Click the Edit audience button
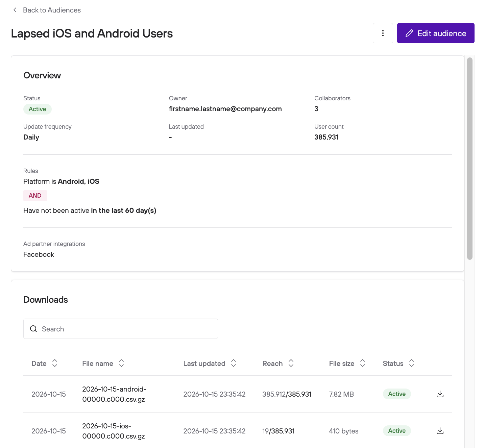The height and width of the screenshot is (448, 484). pyautogui.click(x=436, y=33)
